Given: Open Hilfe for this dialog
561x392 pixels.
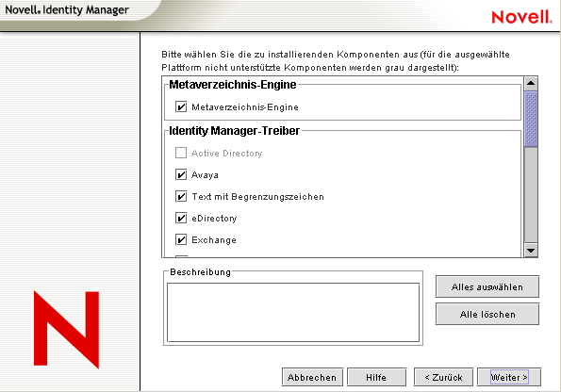Looking at the screenshot, I should 376,377.
